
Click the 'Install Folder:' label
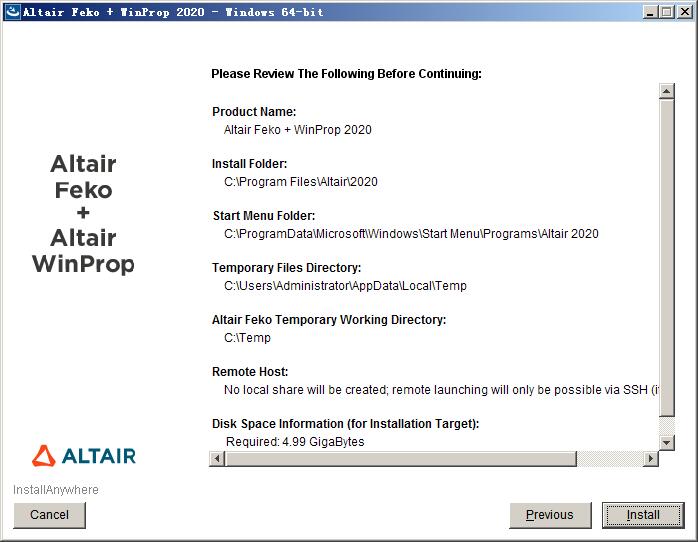249,164
